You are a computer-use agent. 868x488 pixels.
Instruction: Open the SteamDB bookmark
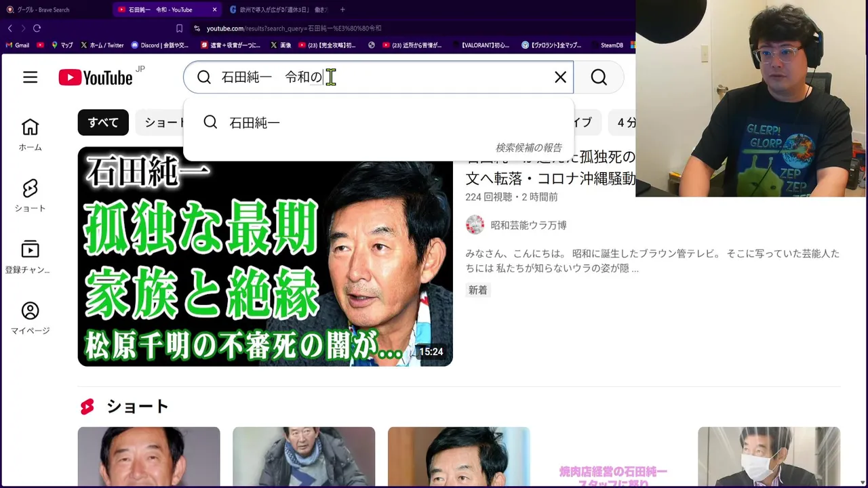[606, 45]
